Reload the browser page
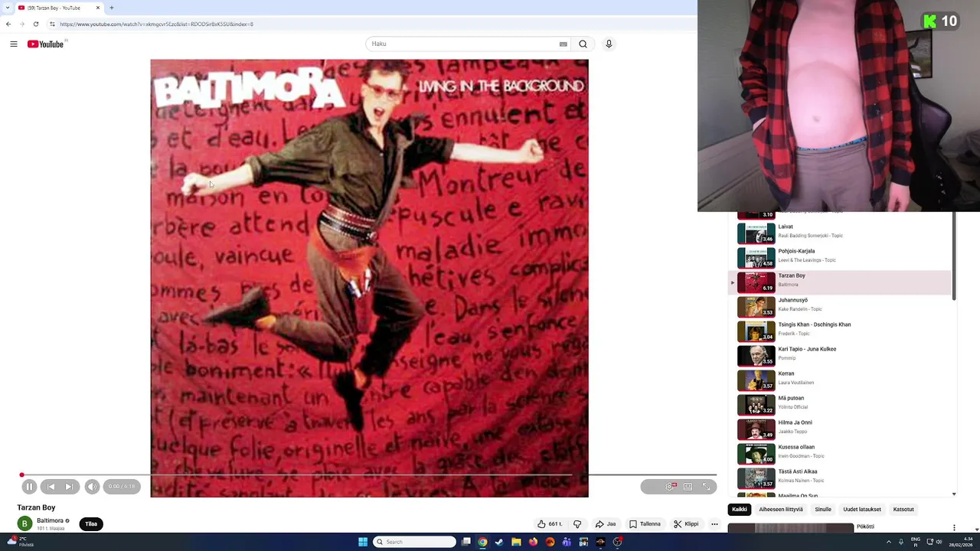This screenshot has width=980, height=551. point(35,24)
